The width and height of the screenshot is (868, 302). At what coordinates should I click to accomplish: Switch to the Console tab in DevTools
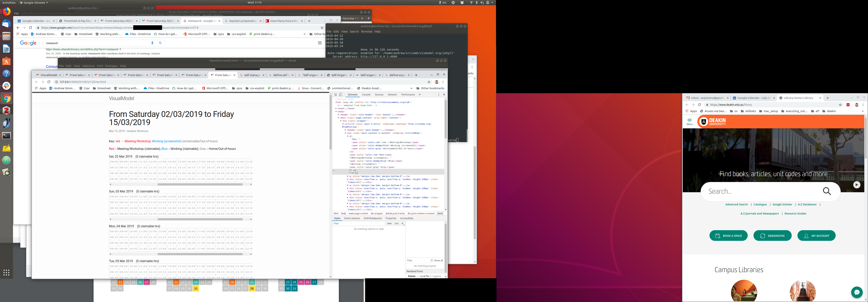[x=366, y=95]
